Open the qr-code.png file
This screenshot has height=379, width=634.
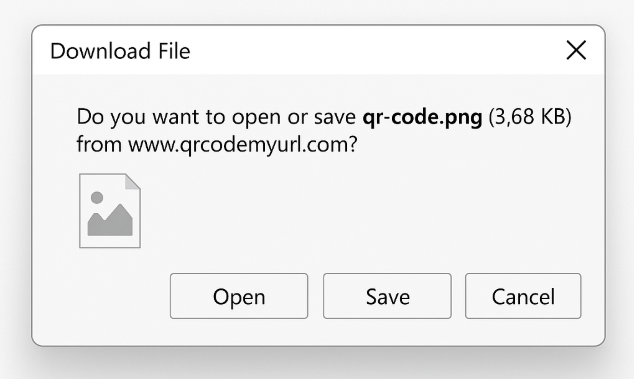[x=239, y=296]
